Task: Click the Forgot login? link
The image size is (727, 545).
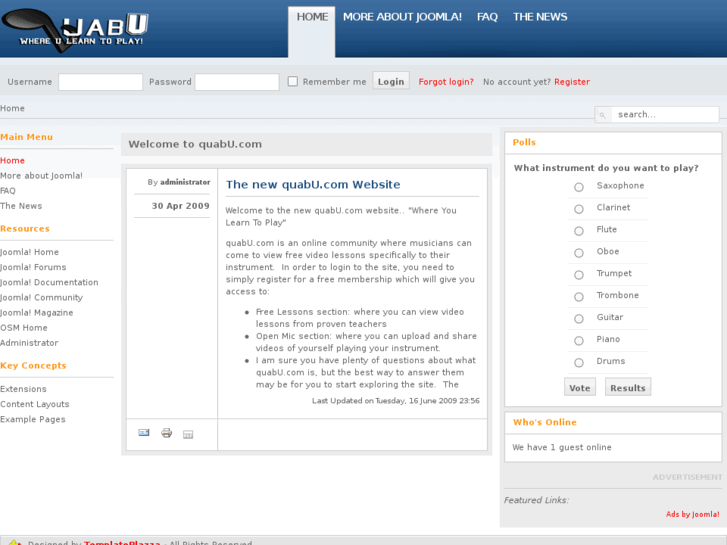Action: tap(446, 82)
